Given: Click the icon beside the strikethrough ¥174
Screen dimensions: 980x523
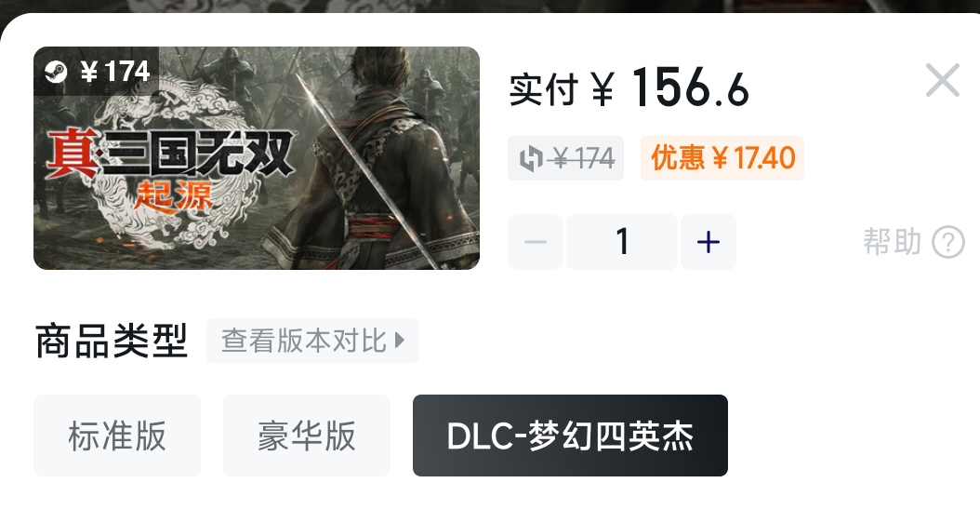Looking at the screenshot, I should (x=531, y=158).
